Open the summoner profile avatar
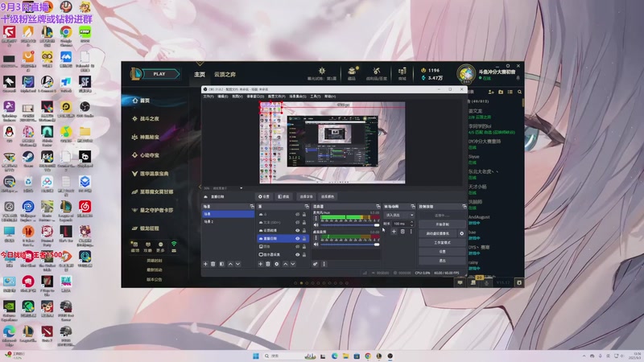This screenshot has height=362, width=644. (x=466, y=74)
